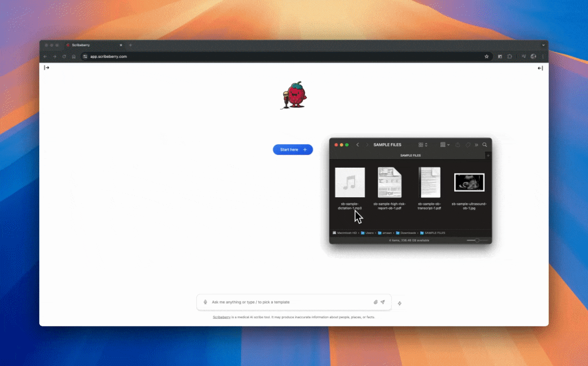Bookmark the page with the star icon
The image size is (588, 366).
pos(487,56)
